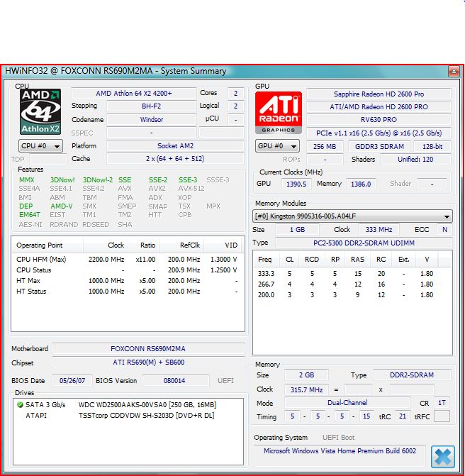
Task: Click the total memory size 2 GB field
Action: click(306, 375)
